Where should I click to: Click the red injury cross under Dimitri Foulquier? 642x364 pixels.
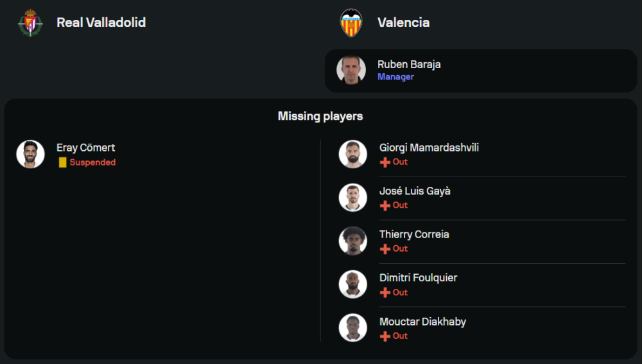click(x=385, y=293)
